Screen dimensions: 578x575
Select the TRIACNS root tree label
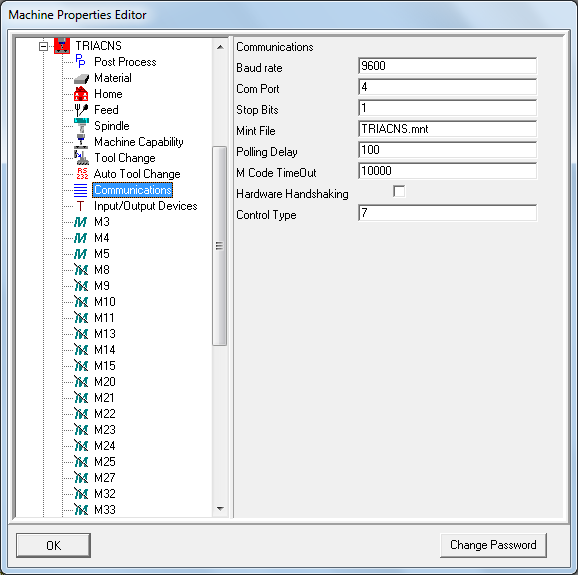tap(98, 46)
